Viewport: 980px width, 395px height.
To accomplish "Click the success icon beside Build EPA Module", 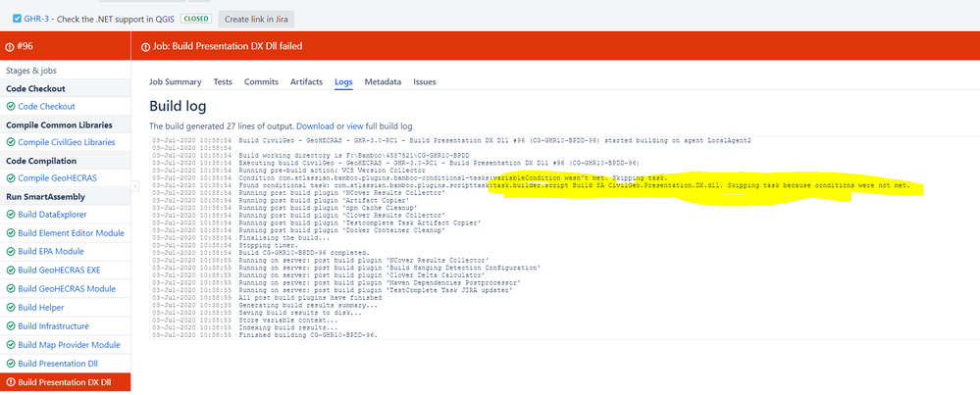I will (11, 252).
